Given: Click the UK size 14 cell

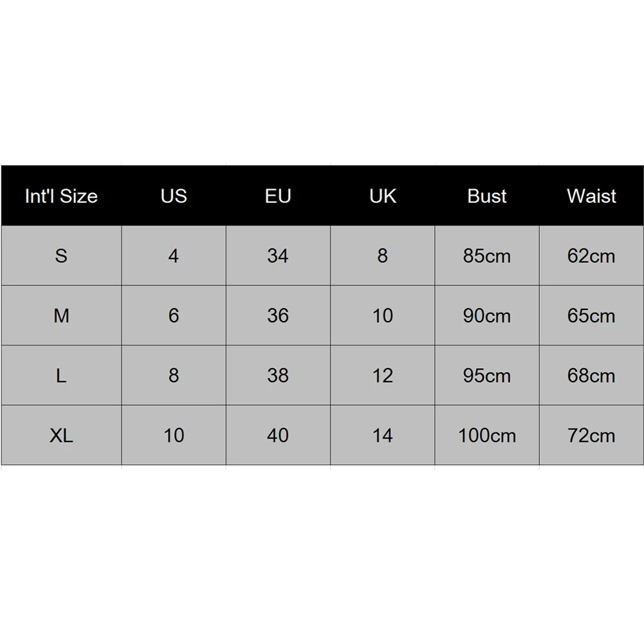Looking at the screenshot, I should pyautogui.click(x=383, y=436).
